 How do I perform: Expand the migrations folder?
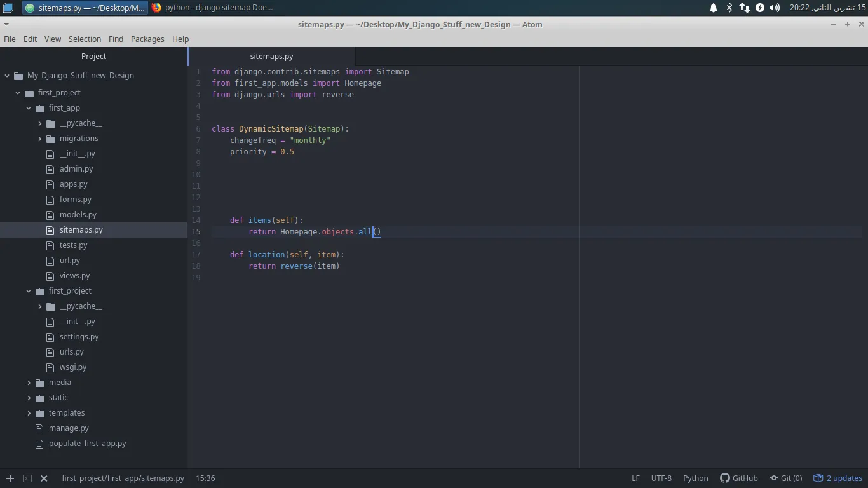click(39, 139)
